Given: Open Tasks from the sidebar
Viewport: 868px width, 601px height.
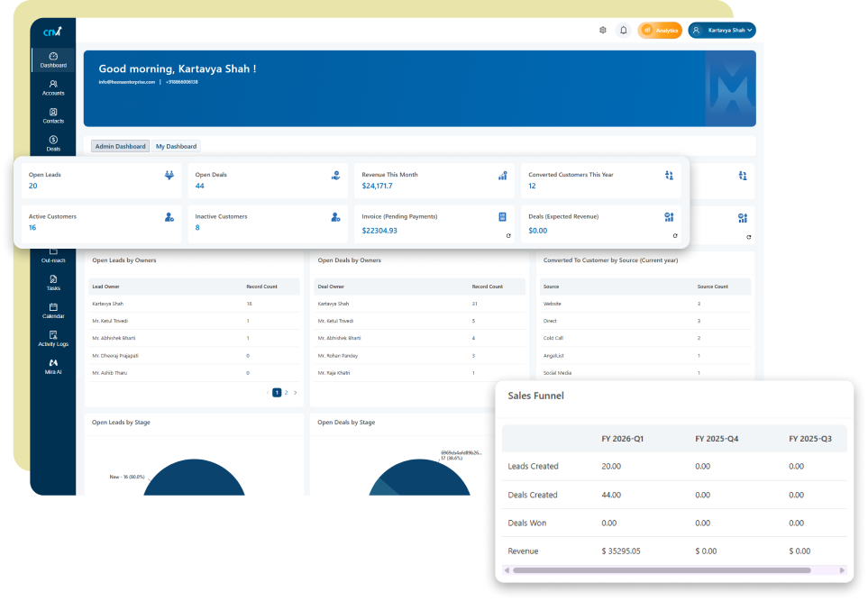Looking at the screenshot, I should coord(53,283).
